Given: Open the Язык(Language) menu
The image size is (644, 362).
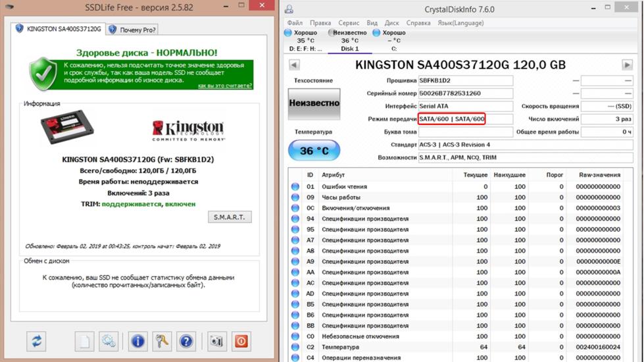Looking at the screenshot, I should pos(460,22).
